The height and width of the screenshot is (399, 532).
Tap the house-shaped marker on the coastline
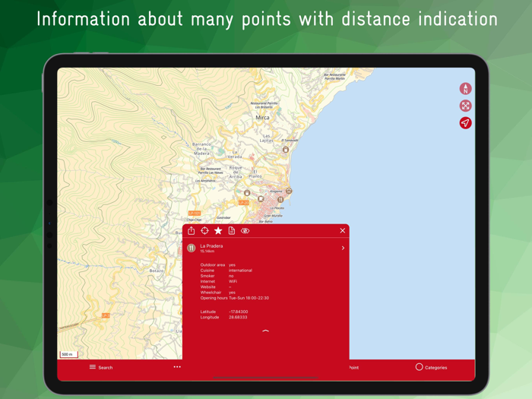coord(289,191)
